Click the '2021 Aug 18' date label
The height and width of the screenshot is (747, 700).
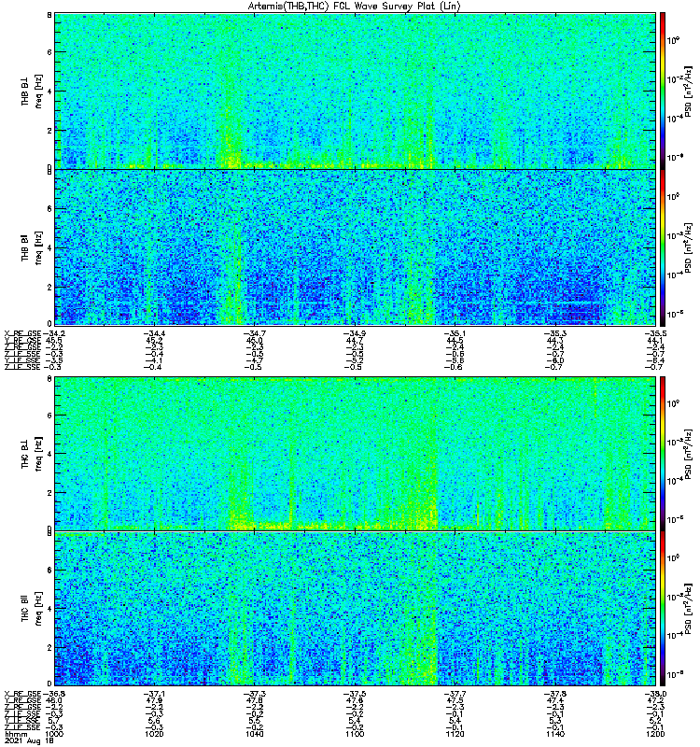pos(29,741)
